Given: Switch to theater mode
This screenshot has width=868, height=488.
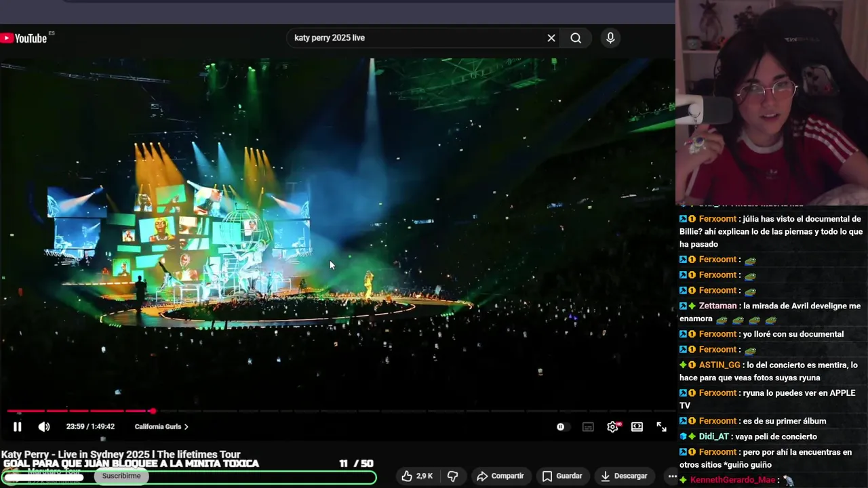Looking at the screenshot, I should pos(637,427).
